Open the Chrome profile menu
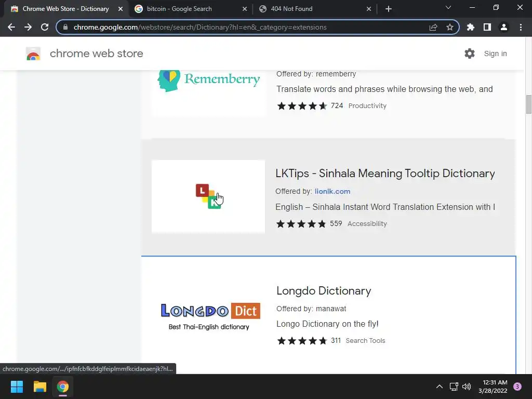Screen dimensions: 532x399 pos(504,27)
